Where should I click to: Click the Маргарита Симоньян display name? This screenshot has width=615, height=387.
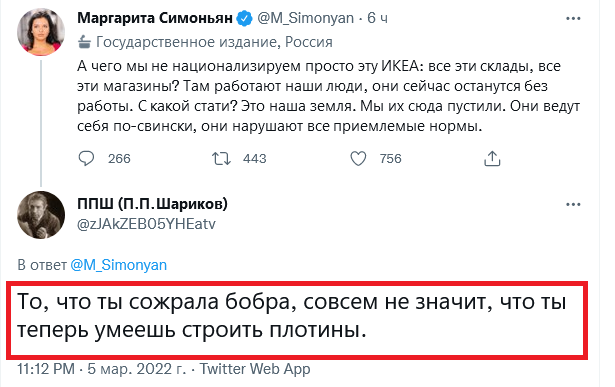point(155,18)
